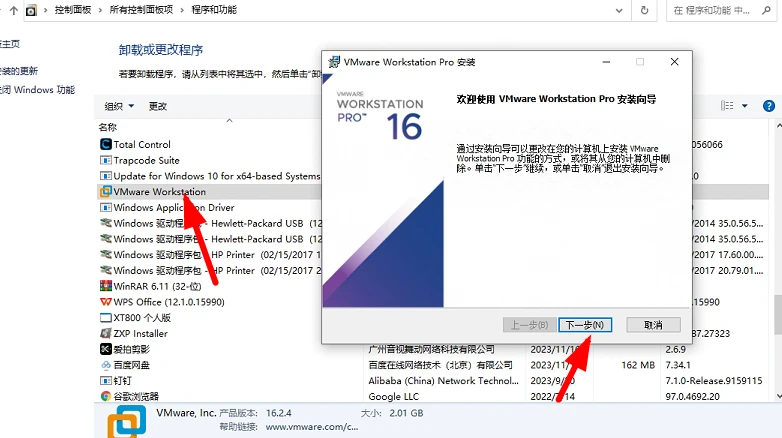Click the scrollbar down arrow
The width and height of the screenshot is (782, 438).
[778, 397]
